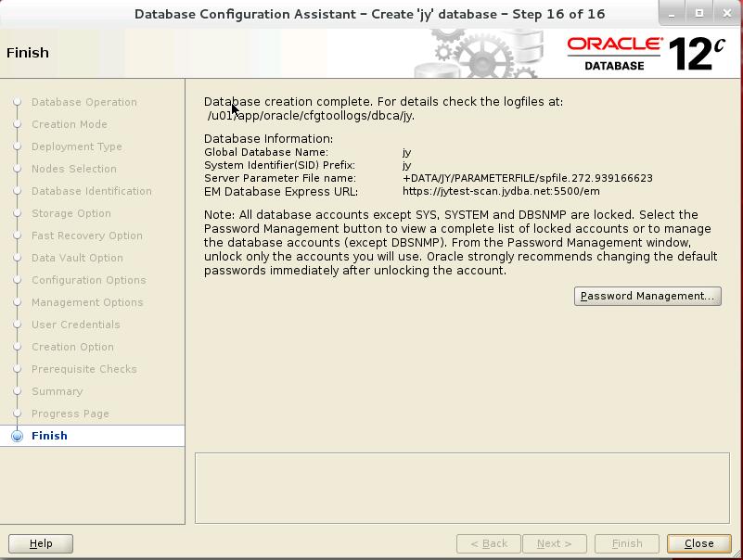Screen dimensions: 743x560
Task: Maximize the Database Configuration Assistant window
Action: coord(698,14)
